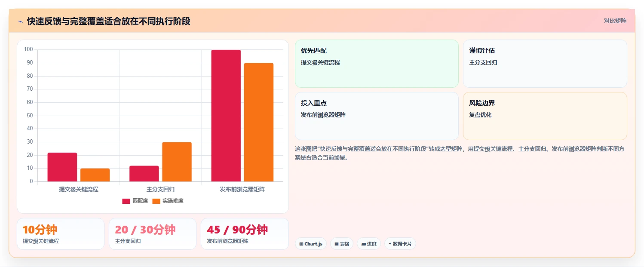Toggle the 实施难度 legend entry
Screen dimensions: 644x267
(x=168, y=201)
